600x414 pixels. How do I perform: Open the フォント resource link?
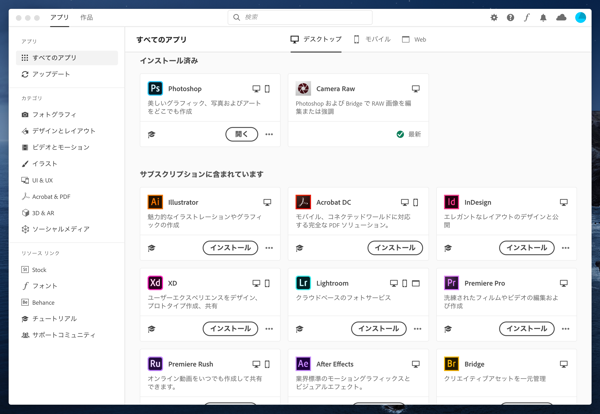click(x=39, y=286)
